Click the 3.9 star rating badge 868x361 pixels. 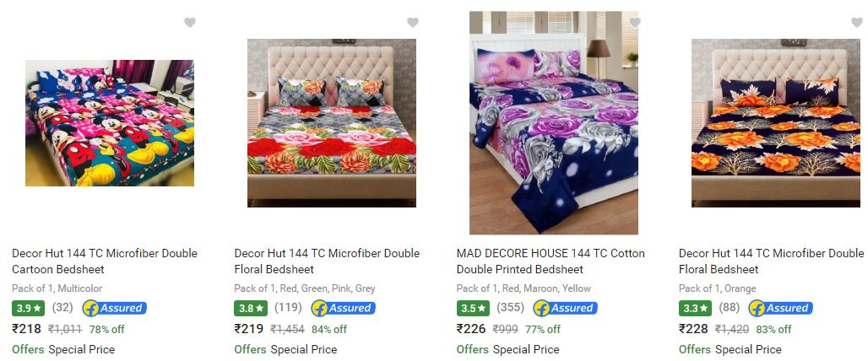coord(28,308)
